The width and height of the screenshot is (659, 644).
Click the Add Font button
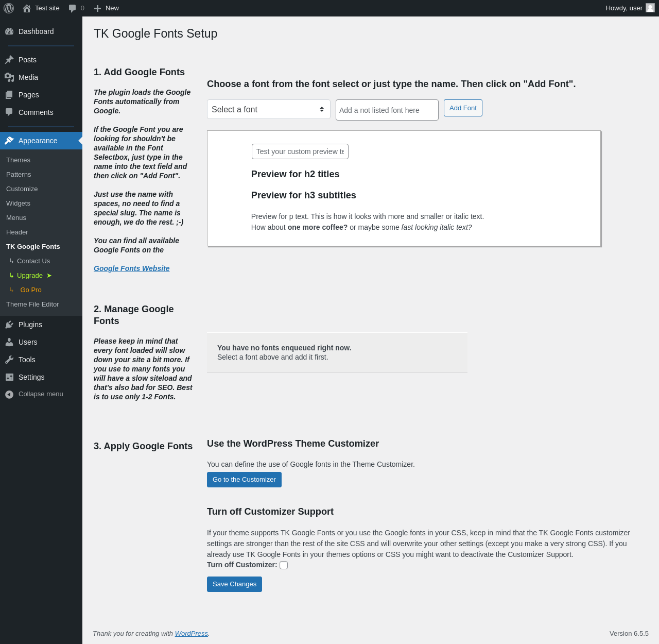point(463,108)
